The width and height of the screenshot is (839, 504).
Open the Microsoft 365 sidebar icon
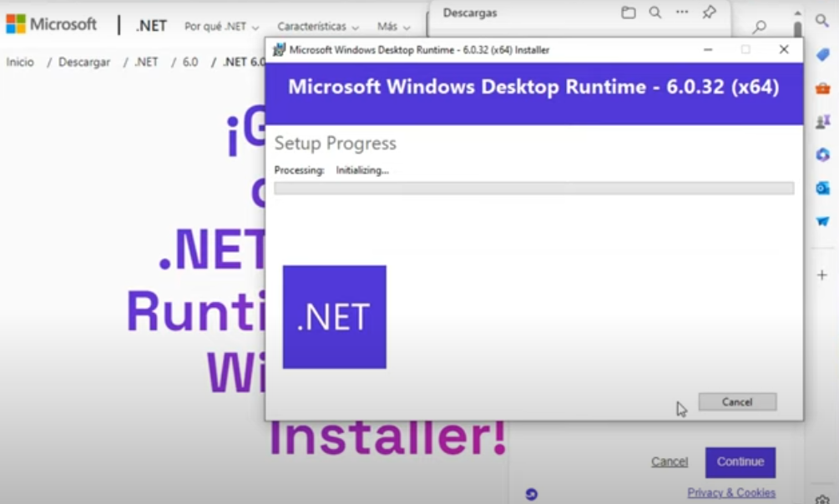822,155
